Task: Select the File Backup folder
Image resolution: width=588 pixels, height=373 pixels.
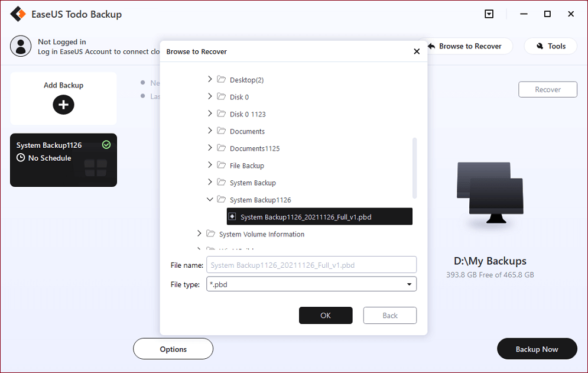Action: [x=246, y=166]
